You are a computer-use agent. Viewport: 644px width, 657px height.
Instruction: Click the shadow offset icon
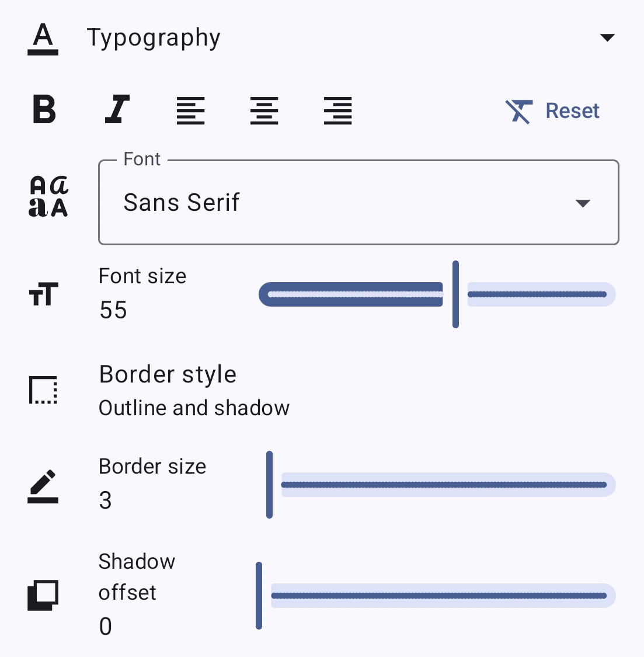[43, 595]
